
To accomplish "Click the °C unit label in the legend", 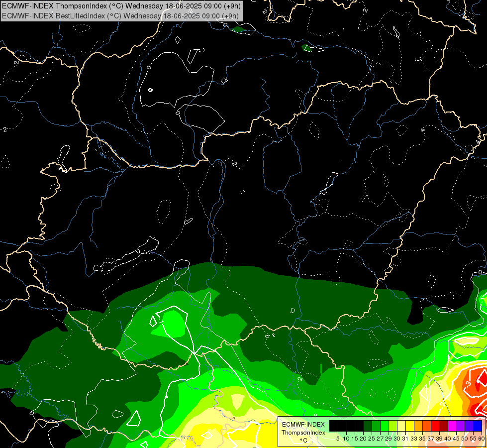I will click(x=304, y=441).
